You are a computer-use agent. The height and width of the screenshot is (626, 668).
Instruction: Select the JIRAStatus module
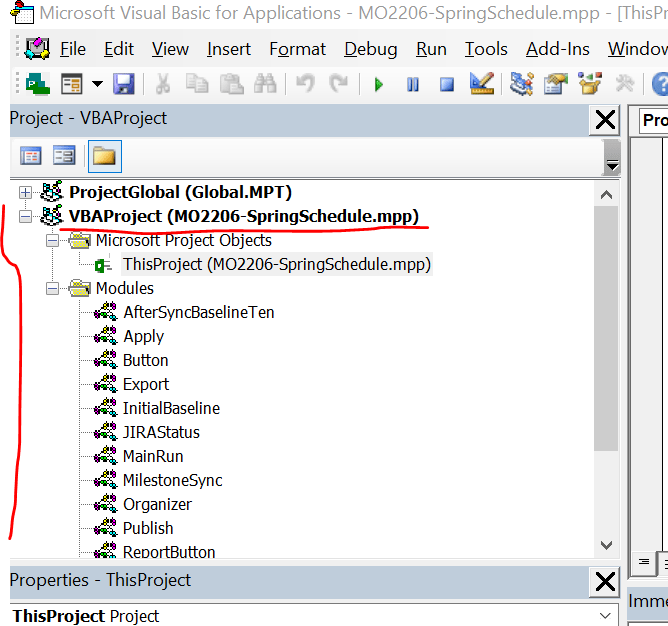(x=161, y=432)
